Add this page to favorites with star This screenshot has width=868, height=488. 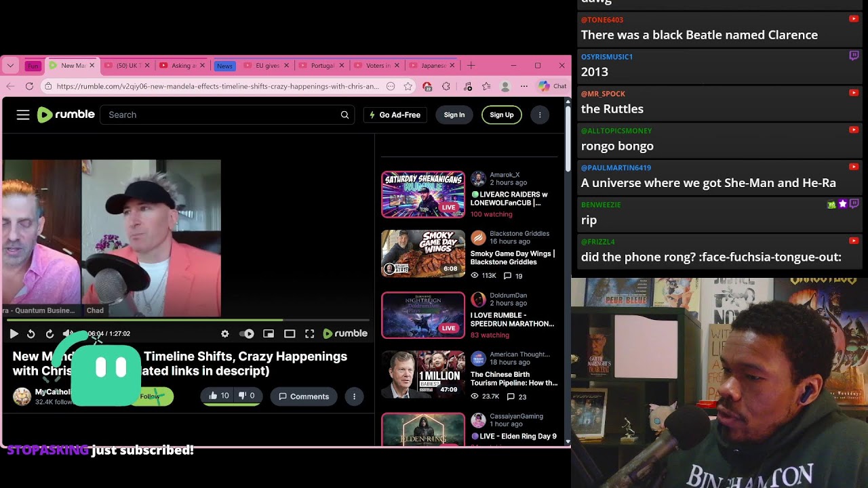408,86
